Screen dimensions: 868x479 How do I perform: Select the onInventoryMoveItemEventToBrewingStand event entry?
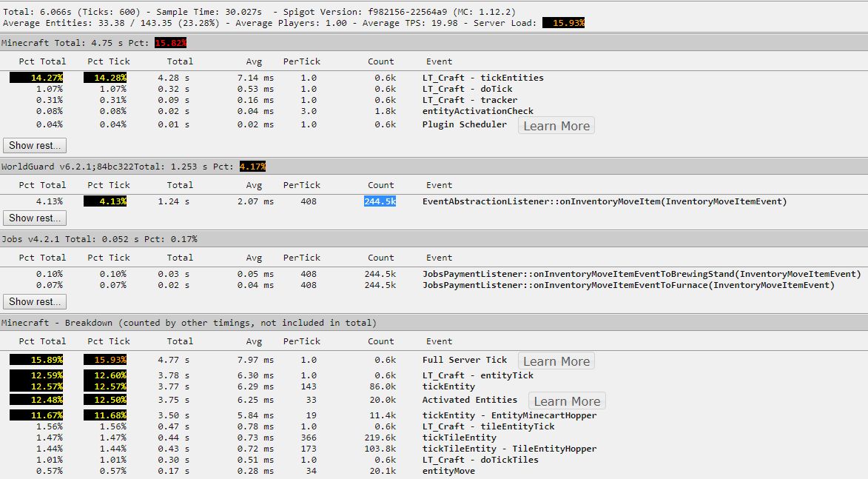(x=641, y=274)
